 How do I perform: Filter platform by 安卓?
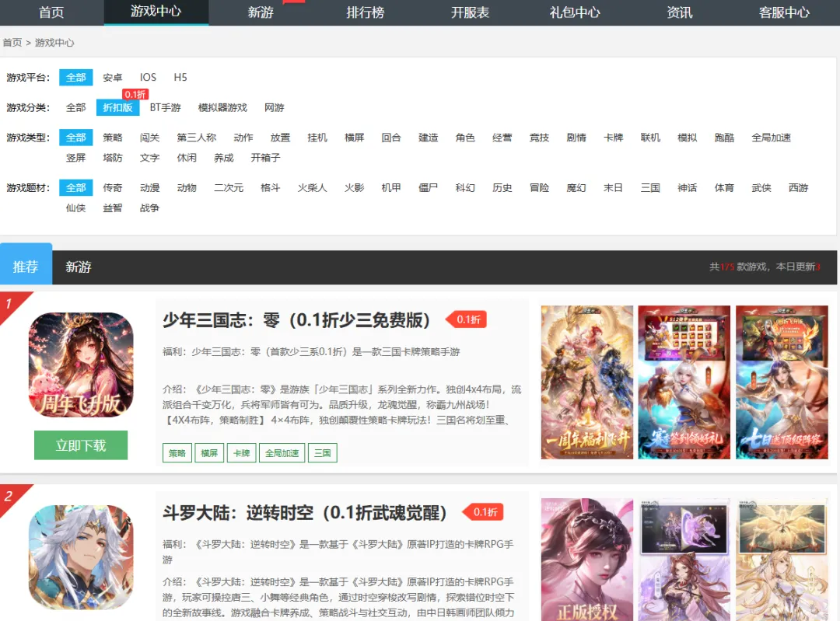point(113,78)
